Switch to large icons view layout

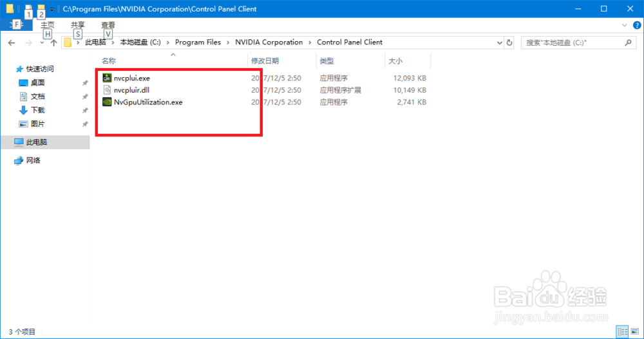coord(635,331)
